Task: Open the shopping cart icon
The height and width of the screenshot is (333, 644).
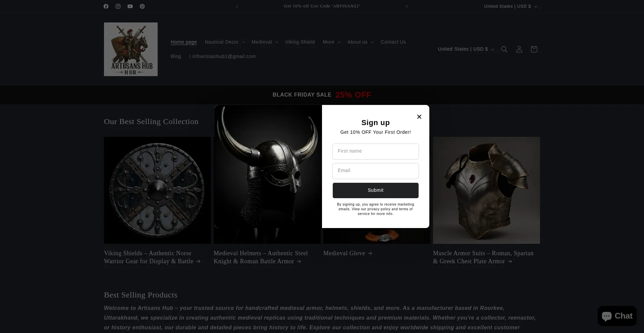Action: (534, 49)
